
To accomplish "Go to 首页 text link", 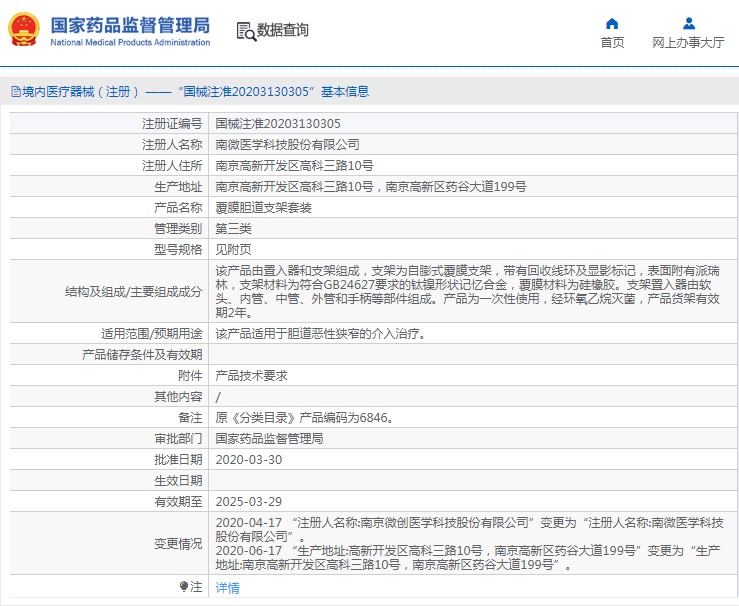I will tap(612, 42).
